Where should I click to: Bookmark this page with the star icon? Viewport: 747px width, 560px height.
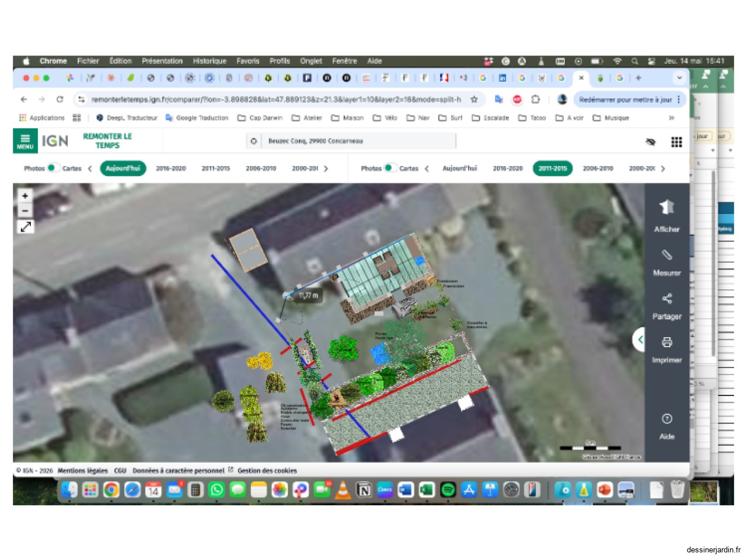point(474,100)
